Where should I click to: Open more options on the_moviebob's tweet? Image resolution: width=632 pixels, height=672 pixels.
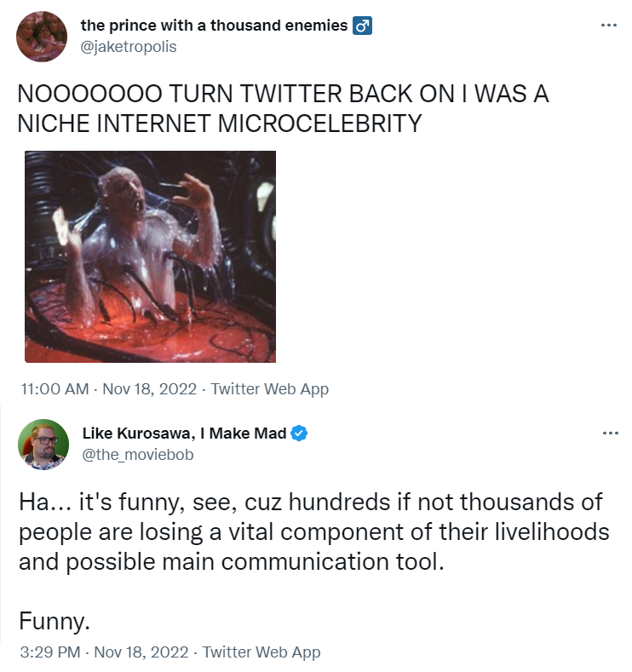[610, 434]
